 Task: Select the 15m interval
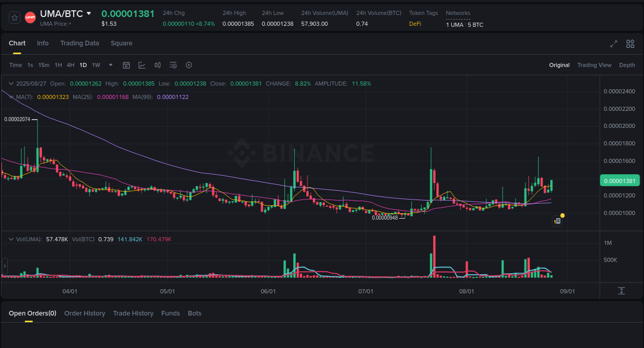click(44, 65)
